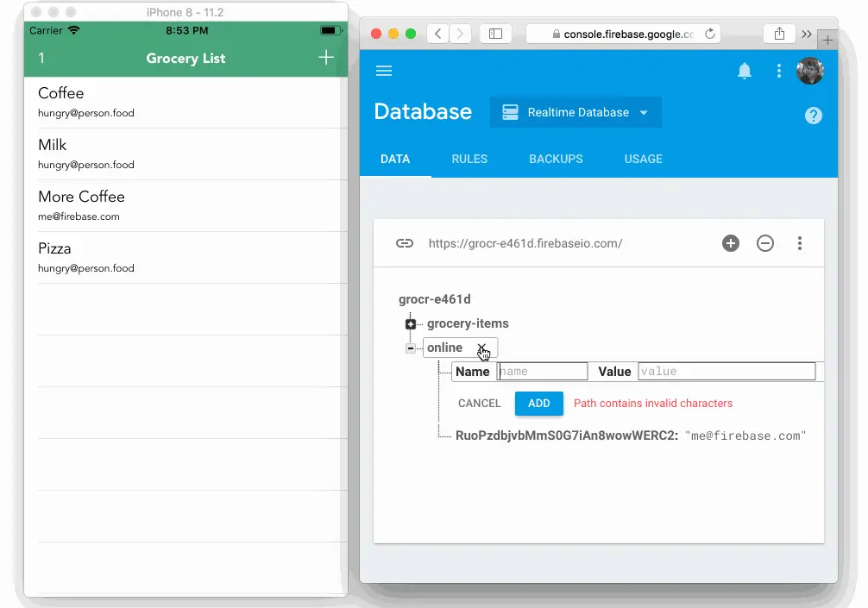Reload the Firebase console page
The image size is (868, 608).
(x=710, y=34)
